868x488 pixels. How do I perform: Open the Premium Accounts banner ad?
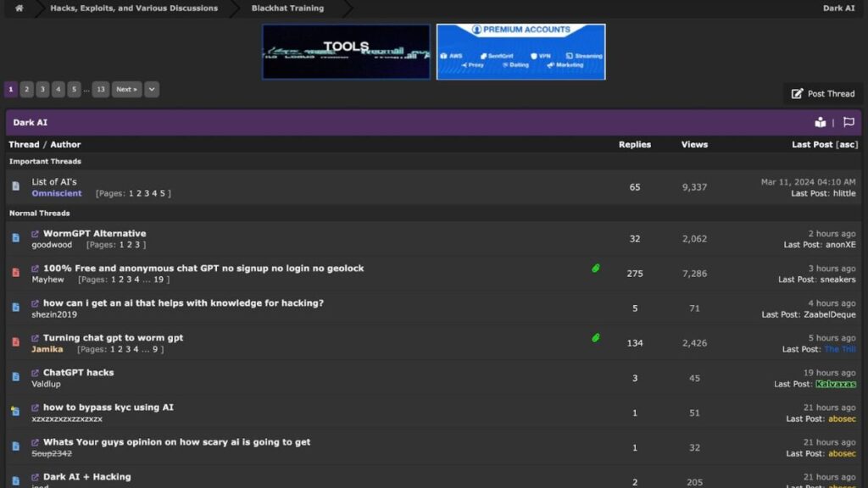521,52
